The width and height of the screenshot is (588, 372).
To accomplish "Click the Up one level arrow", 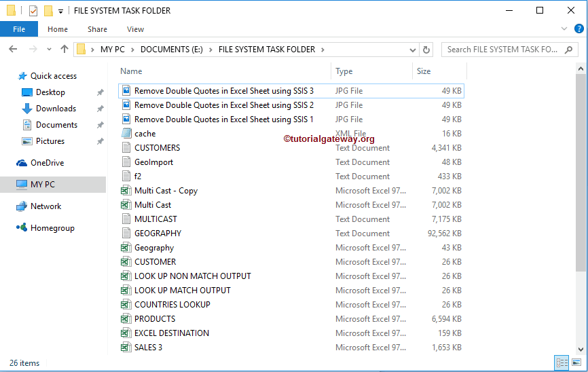I will pyautogui.click(x=65, y=49).
